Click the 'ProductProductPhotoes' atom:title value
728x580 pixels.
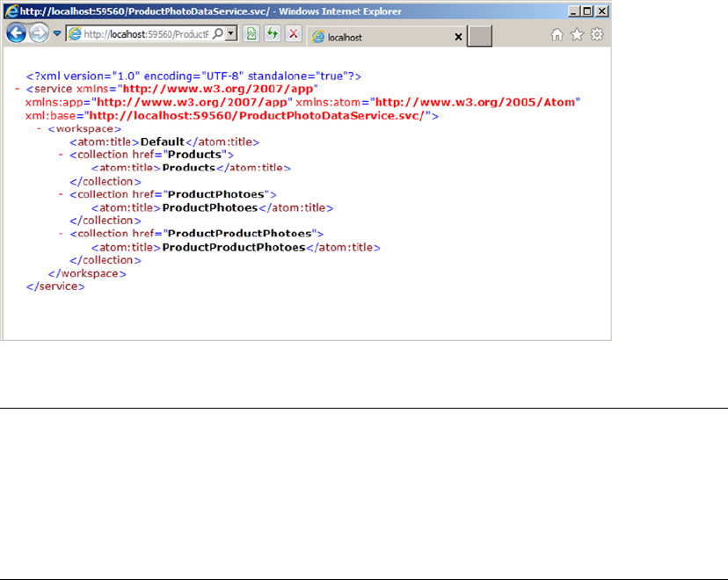(234, 247)
